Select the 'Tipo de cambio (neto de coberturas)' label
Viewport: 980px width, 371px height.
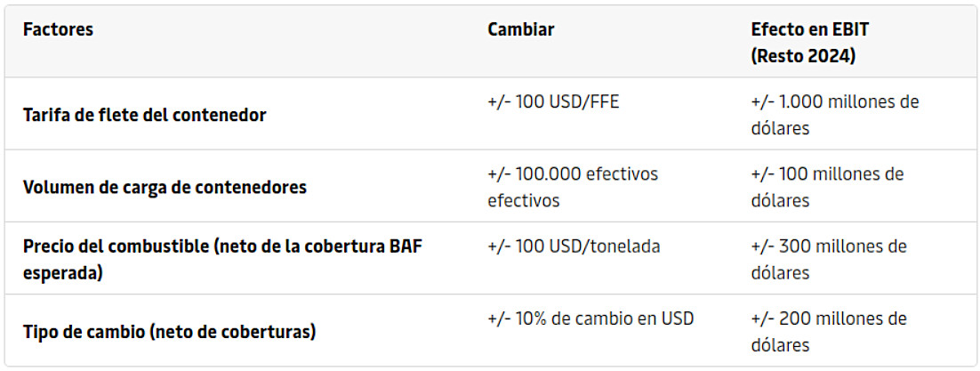(x=169, y=332)
